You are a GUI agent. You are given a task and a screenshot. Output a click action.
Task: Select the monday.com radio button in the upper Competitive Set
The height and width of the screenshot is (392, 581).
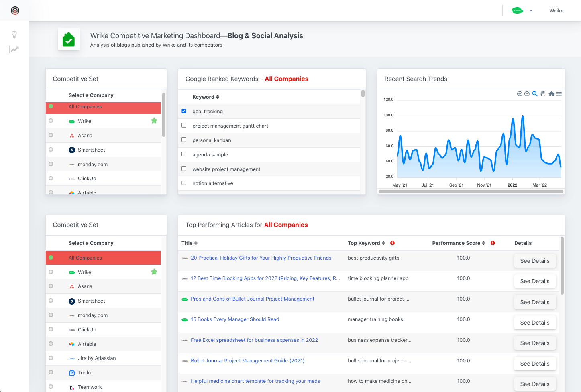click(51, 164)
